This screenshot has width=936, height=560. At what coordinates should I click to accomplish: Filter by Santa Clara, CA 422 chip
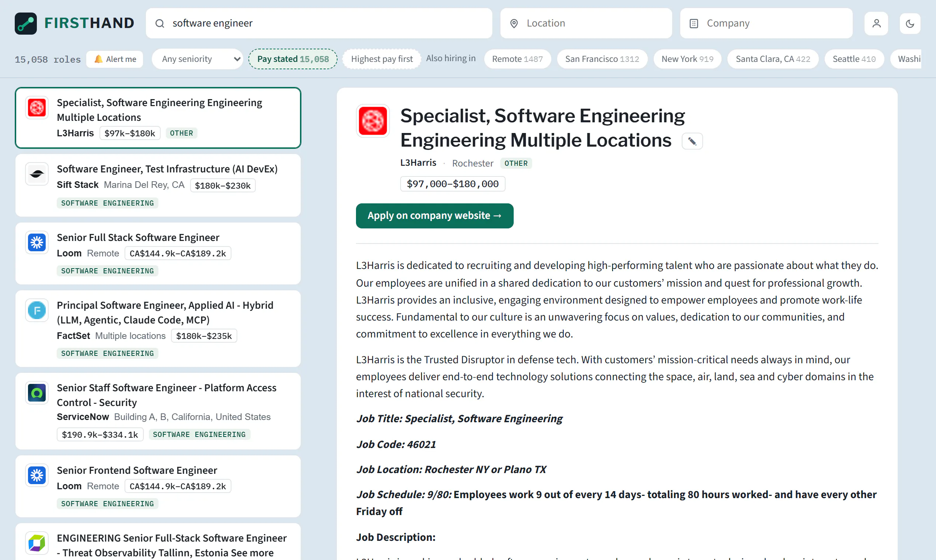(773, 59)
